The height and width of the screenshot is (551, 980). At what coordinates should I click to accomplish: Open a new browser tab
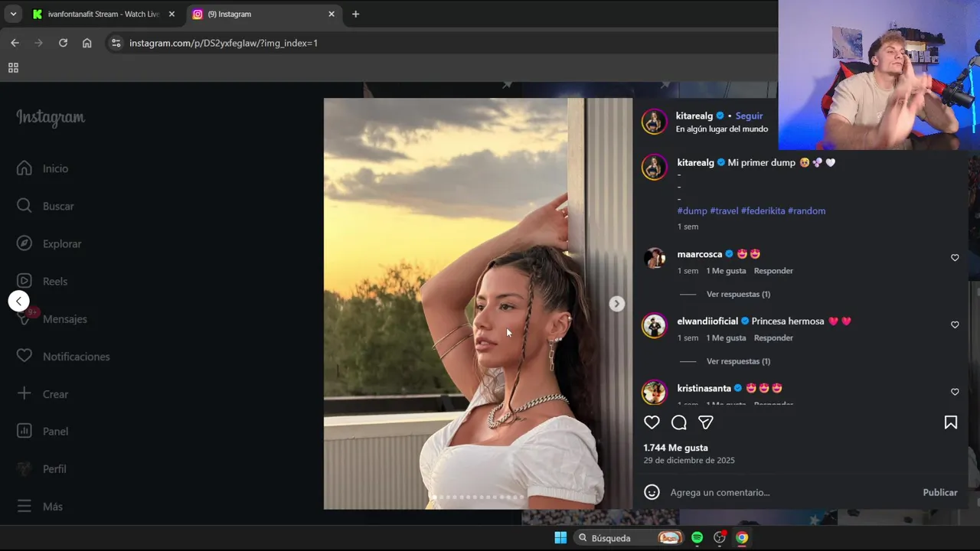pos(355,14)
